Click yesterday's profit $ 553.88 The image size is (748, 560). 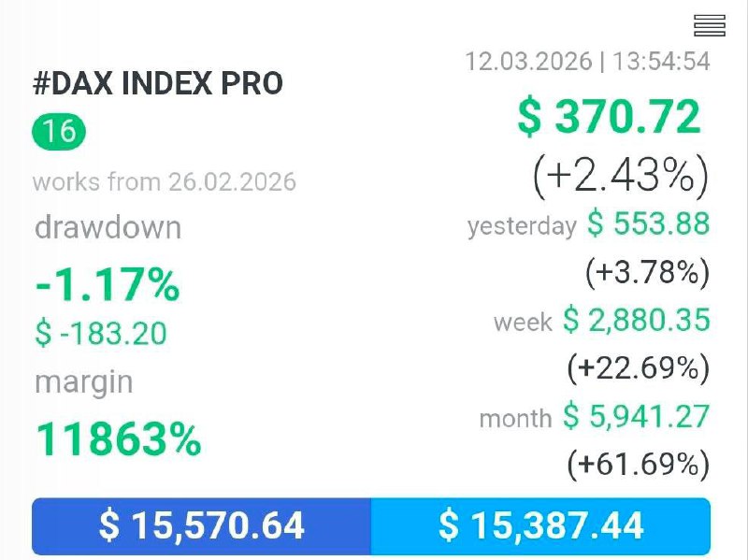coord(648,224)
